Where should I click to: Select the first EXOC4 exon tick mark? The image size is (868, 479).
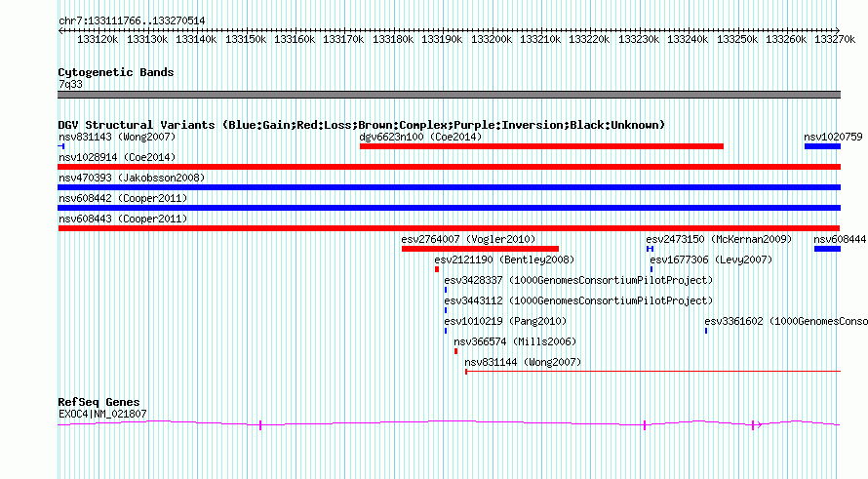coord(260,425)
